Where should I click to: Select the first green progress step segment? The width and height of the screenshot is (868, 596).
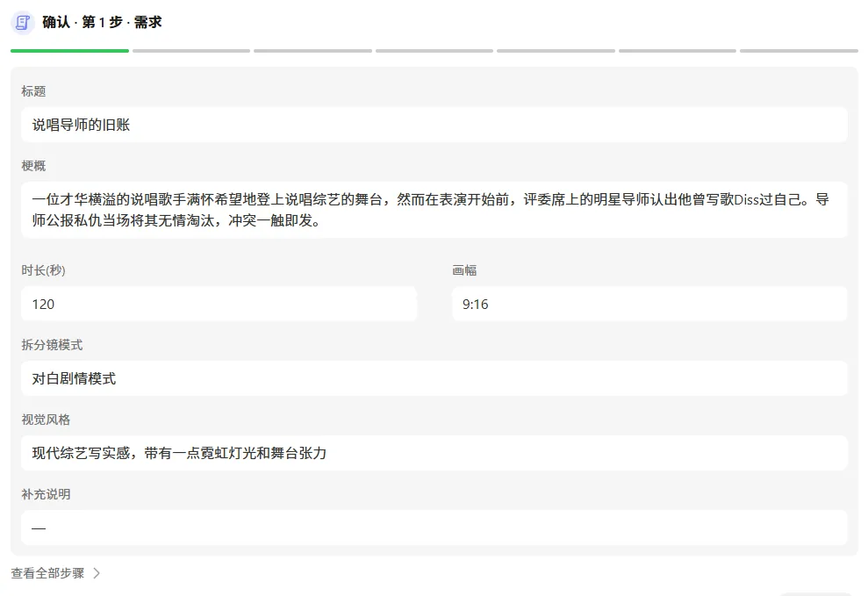[x=69, y=51]
